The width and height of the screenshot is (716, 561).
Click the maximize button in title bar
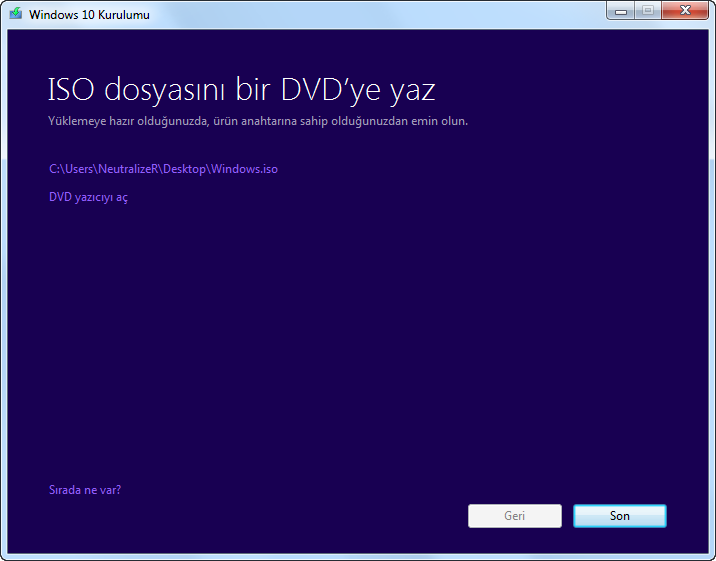(x=648, y=11)
